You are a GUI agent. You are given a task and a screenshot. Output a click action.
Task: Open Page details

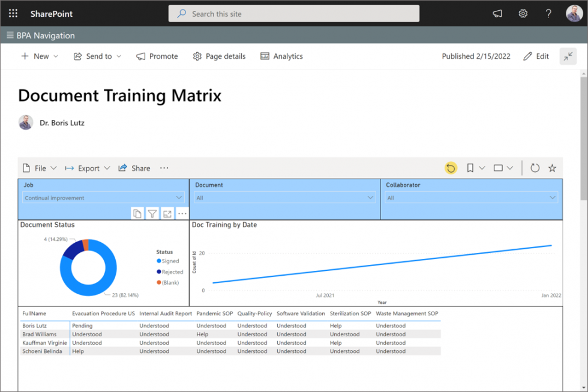tap(219, 56)
